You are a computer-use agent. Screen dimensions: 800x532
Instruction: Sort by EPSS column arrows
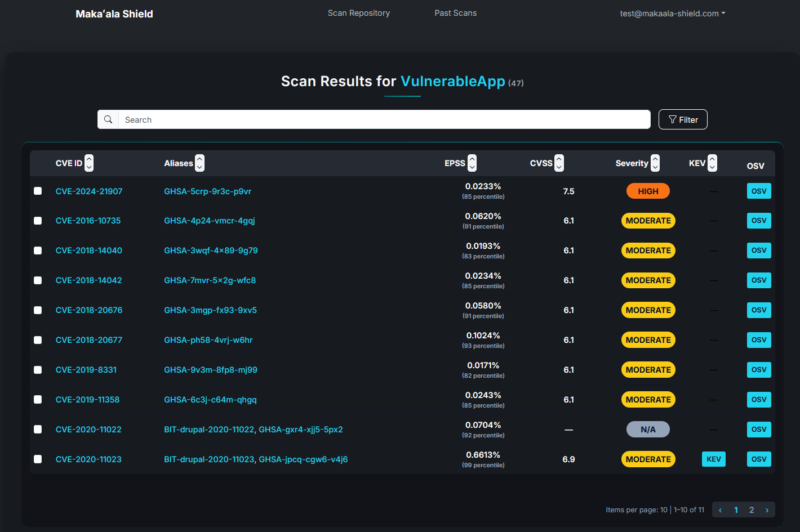coord(472,163)
